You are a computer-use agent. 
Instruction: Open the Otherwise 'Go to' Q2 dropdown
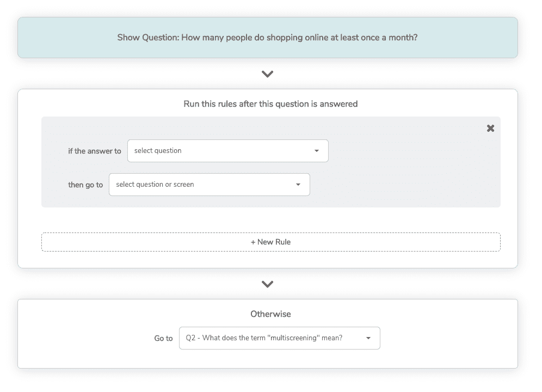pos(279,338)
